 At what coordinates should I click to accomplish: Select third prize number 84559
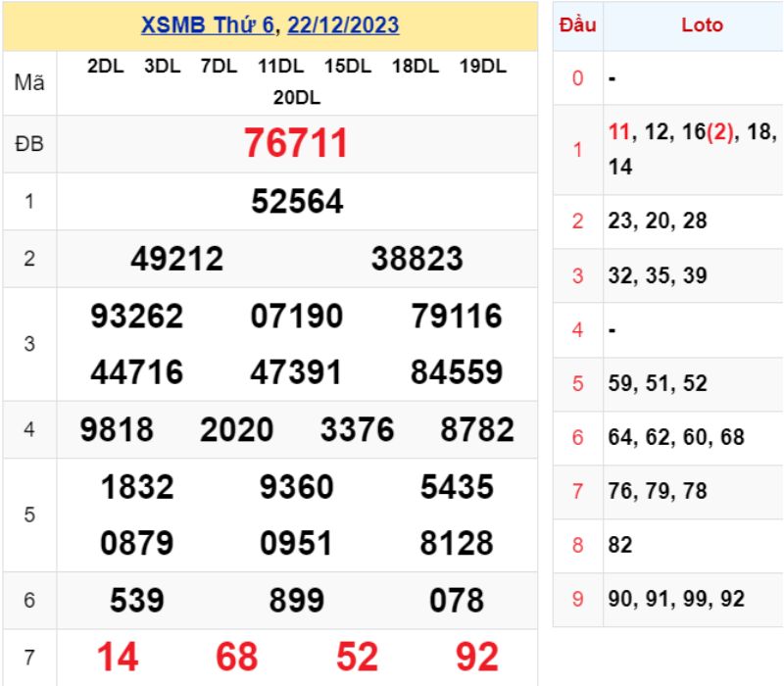point(457,372)
